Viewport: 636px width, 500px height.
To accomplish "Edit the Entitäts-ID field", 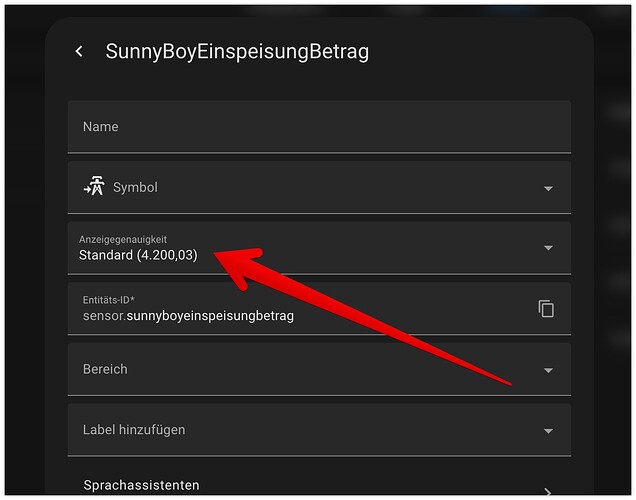I will (319, 309).
